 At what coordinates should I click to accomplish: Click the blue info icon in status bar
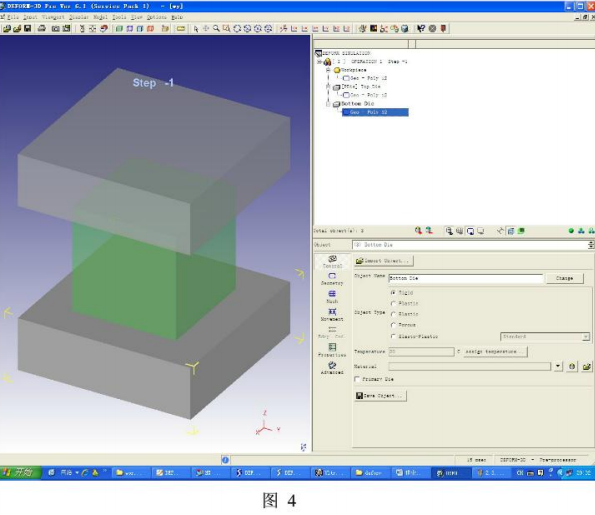point(225,460)
